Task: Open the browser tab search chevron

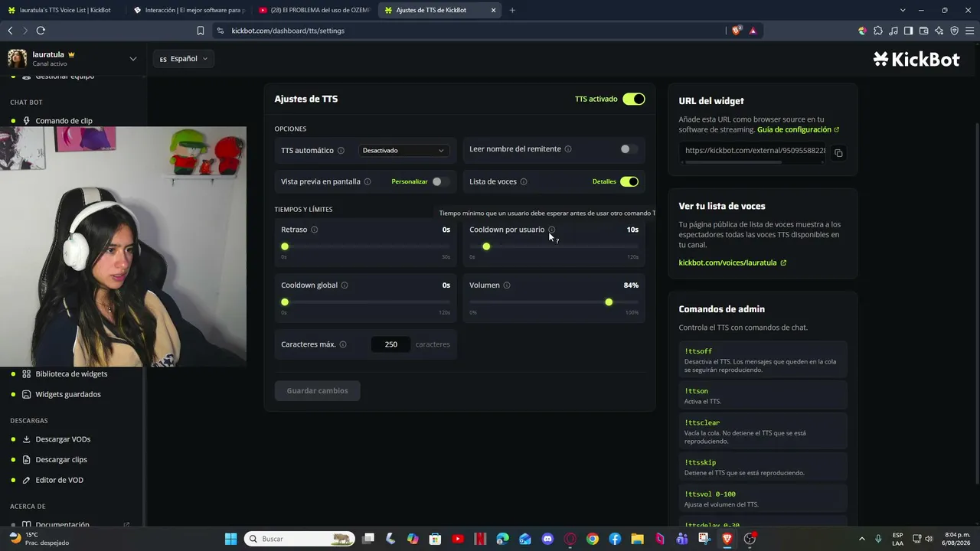Action: click(x=903, y=10)
